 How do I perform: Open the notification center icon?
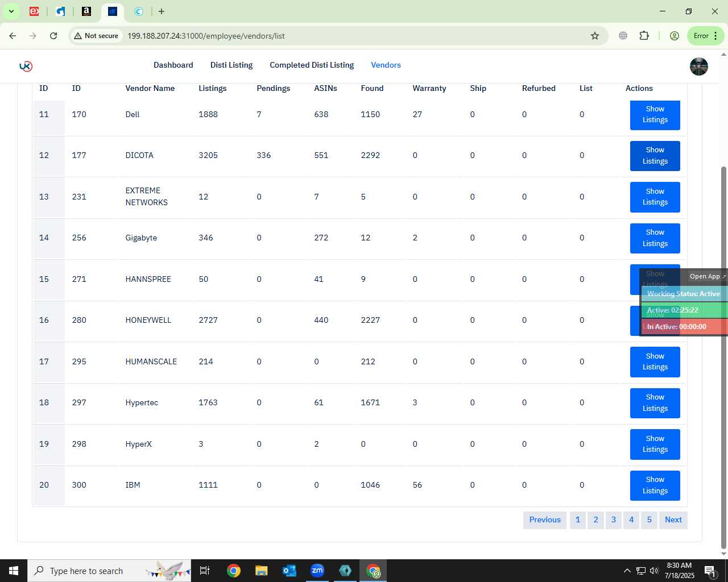[710, 571]
